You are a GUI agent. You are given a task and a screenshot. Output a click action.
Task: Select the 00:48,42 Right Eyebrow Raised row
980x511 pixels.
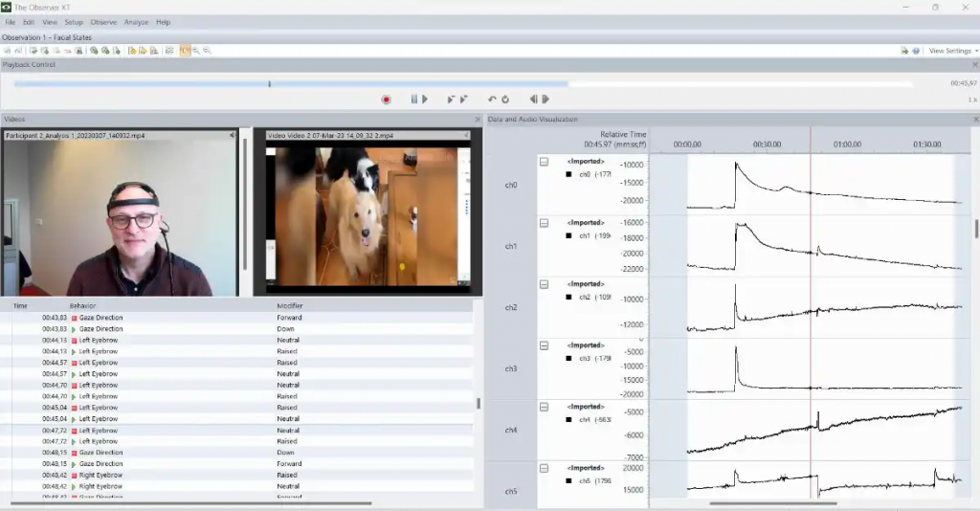pos(236,475)
